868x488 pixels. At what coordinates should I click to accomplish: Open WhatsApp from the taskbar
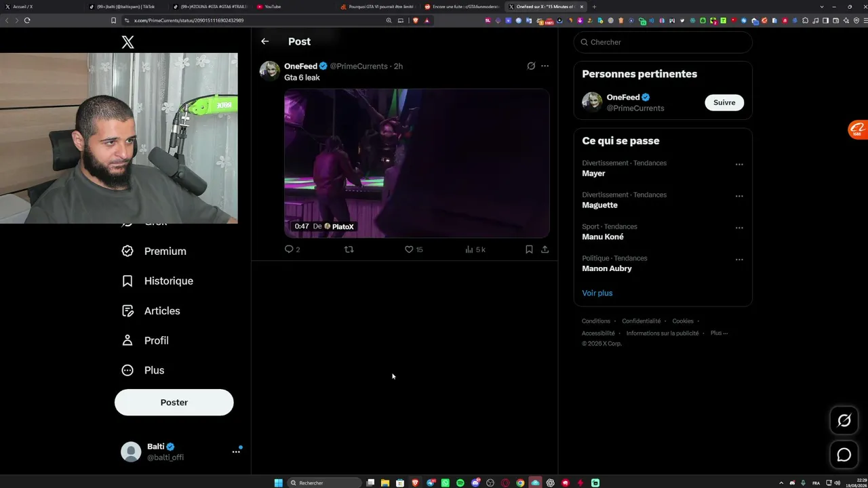pyautogui.click(x=445, y=483)
